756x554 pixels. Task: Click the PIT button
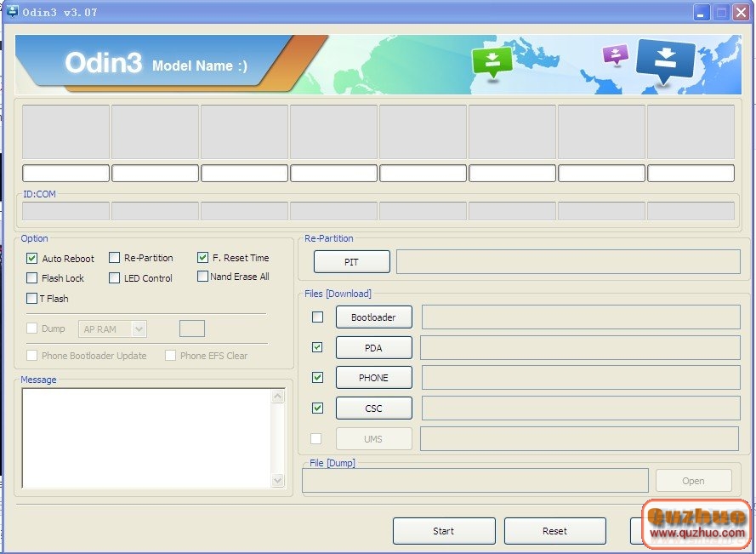351,262
